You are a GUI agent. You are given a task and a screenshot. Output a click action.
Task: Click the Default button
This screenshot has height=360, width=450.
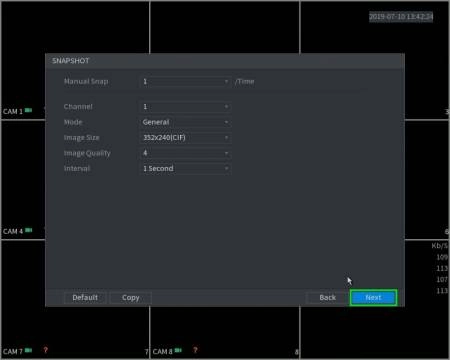(85, 298)
